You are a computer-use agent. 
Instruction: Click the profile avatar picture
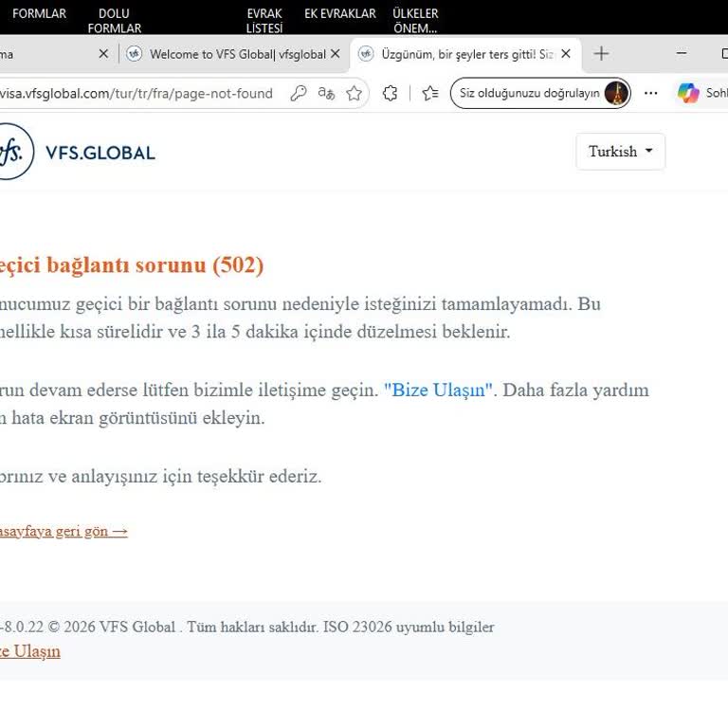(x=616, y=93)
